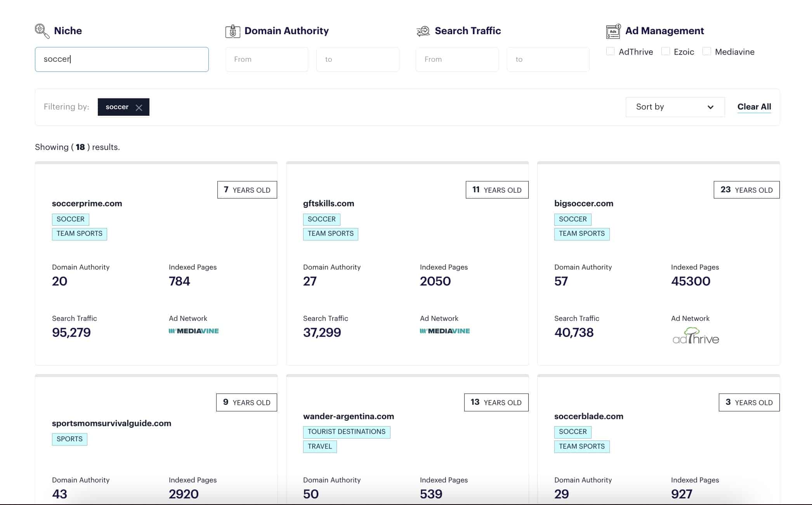812x505 pixels.
Task: Click SOCCER tag on gftskills.com card
Action: click(x=322, y=219)
